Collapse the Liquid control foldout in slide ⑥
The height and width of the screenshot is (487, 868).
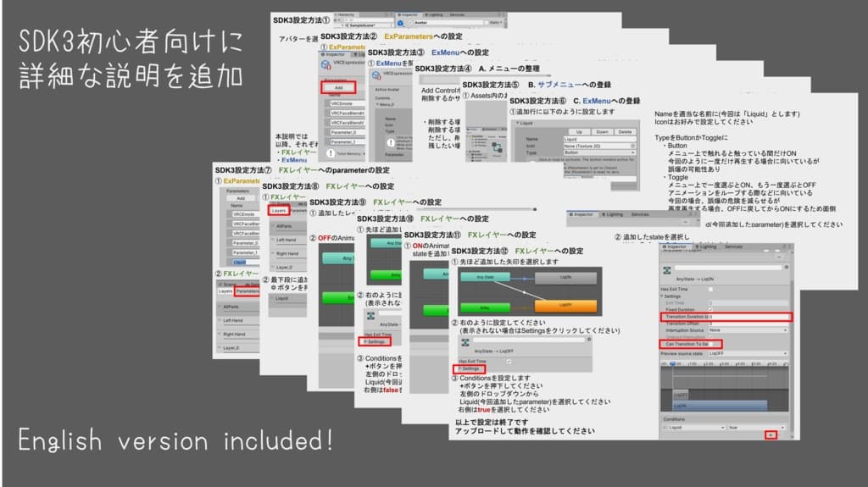pos(518,124)
